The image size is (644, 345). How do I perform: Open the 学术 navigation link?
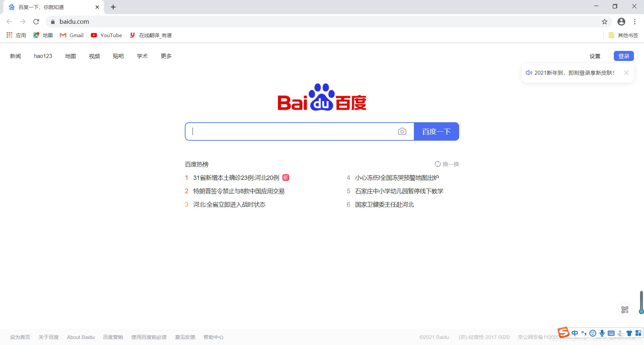142,56
